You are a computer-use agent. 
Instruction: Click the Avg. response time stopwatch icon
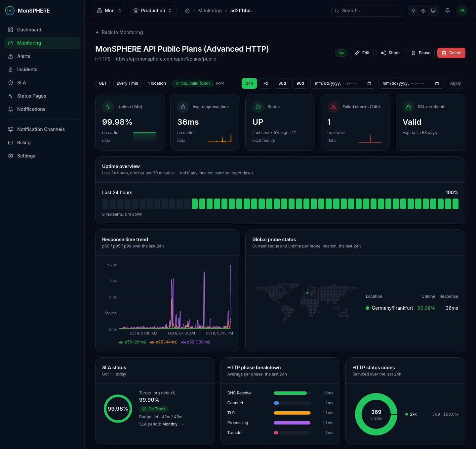pyautogui.click(x=183, y=107)
